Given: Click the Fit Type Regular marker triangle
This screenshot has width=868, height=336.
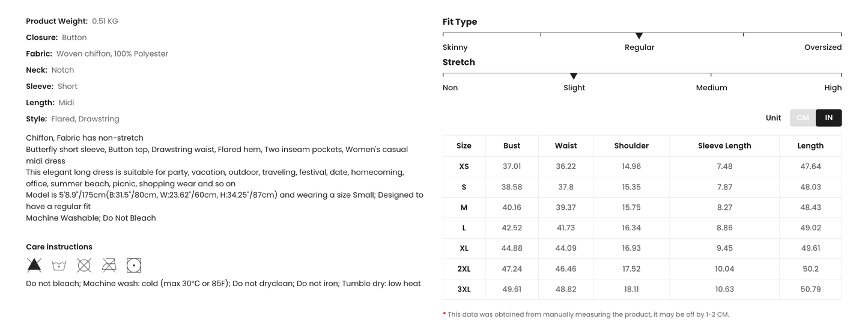Looking at the screenshot, I should [x=639, y=36].
